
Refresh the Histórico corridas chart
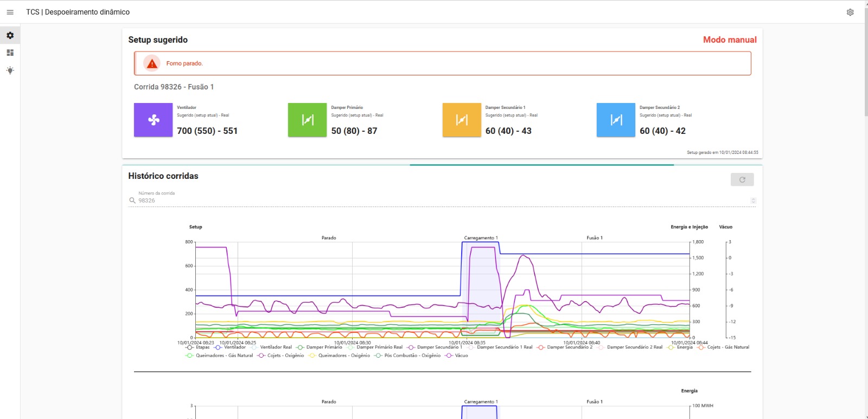point(742,179)
